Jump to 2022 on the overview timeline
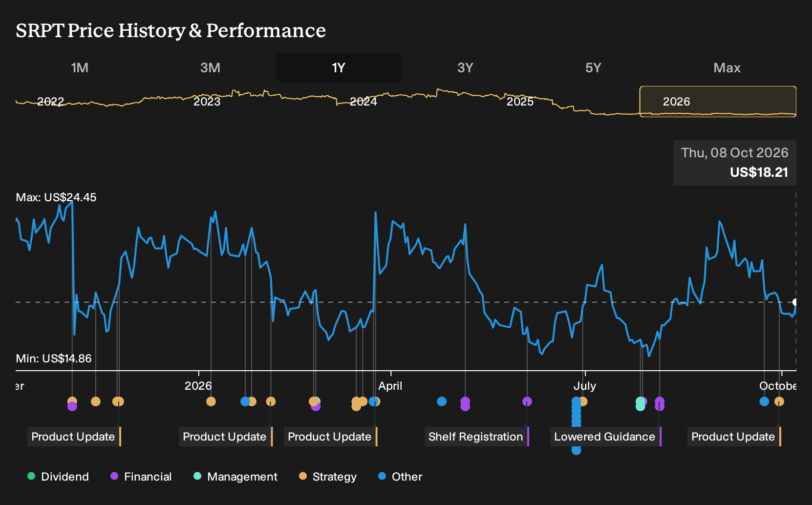Viewport: 812px width, 505px height. tap(50, 102)
